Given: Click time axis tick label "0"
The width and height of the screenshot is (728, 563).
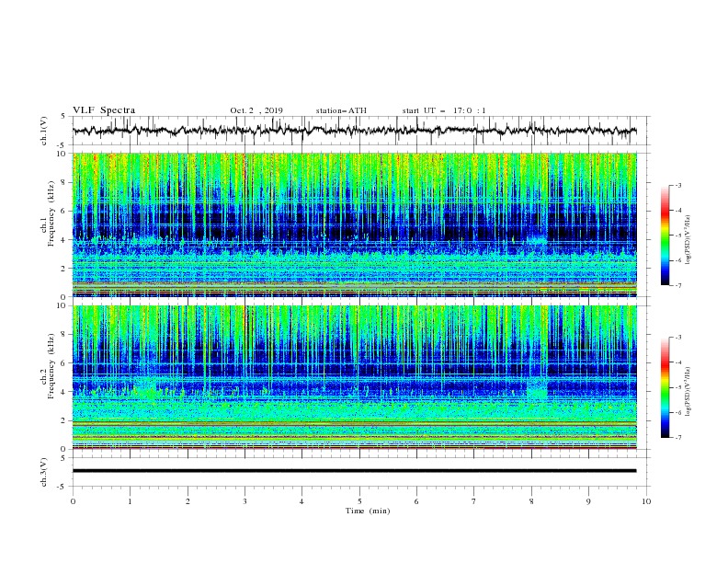Looking at the screenshot, I should pyautogui.click(x=73, y=501).
